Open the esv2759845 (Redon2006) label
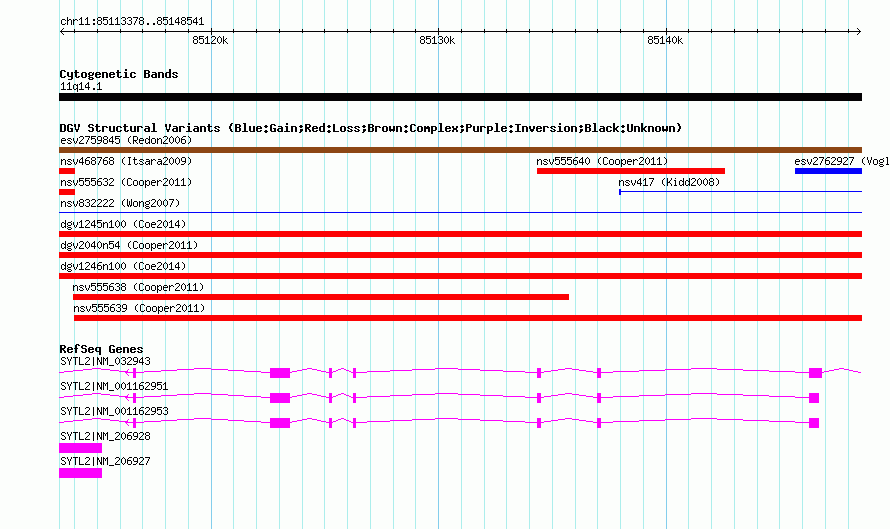The width and height of the screenshot is (890, 529). (x=126, y=140)
